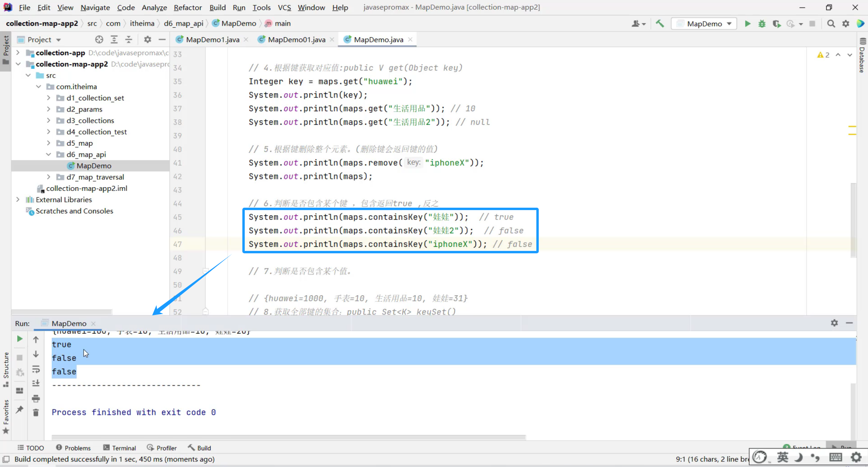
Task: Expand the d7_map_traversal folder
Action: pos(48,177)
